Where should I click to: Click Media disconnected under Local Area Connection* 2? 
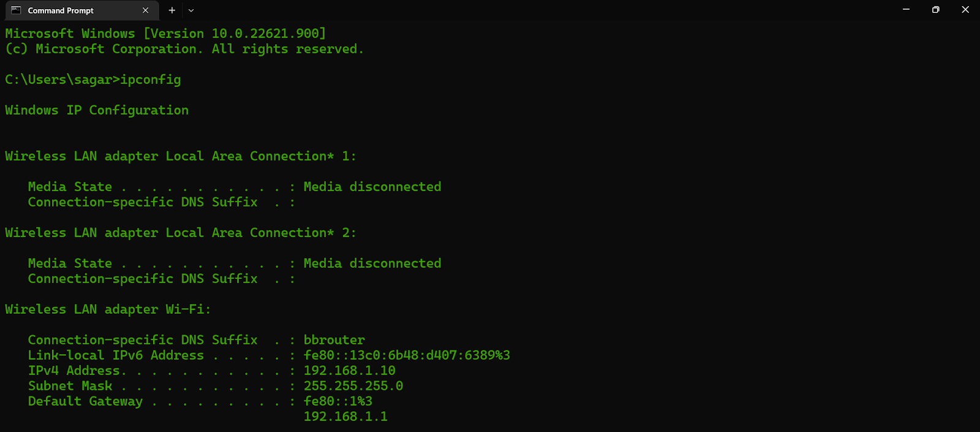coord(372,263)
